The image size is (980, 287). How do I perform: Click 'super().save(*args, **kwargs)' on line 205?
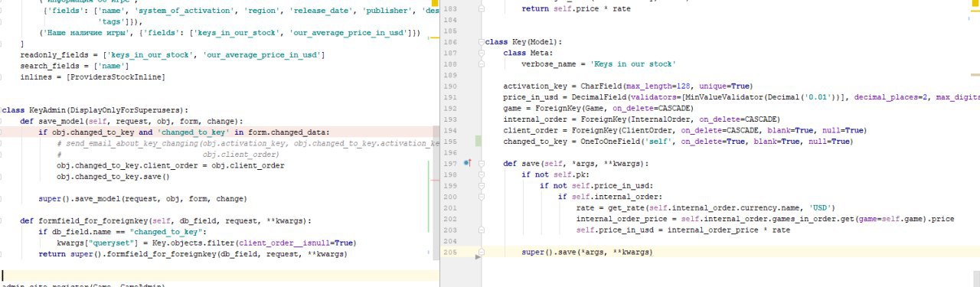coord(587,252)
